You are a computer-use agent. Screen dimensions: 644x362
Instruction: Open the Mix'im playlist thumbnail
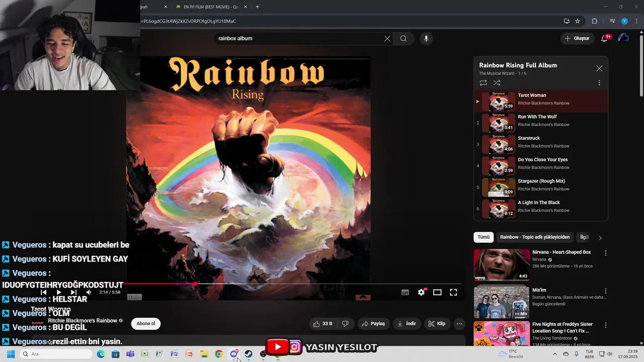[x=502, y=302]
